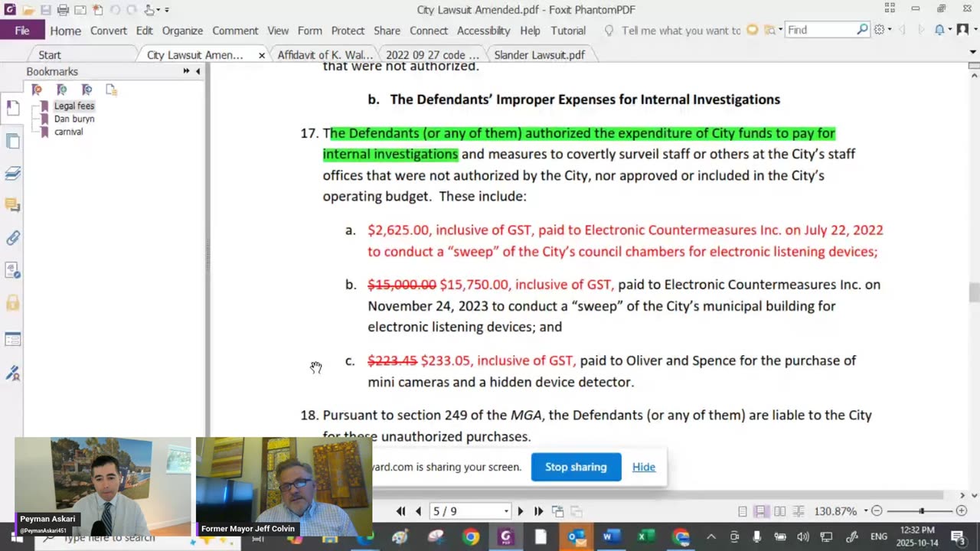Go to the last page
The width and height of the screenshot is (980, 551).
538,511
